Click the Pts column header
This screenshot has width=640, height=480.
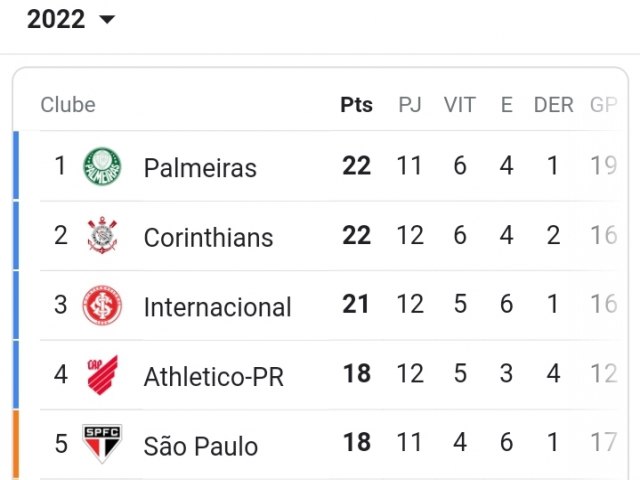coord(356,105)
